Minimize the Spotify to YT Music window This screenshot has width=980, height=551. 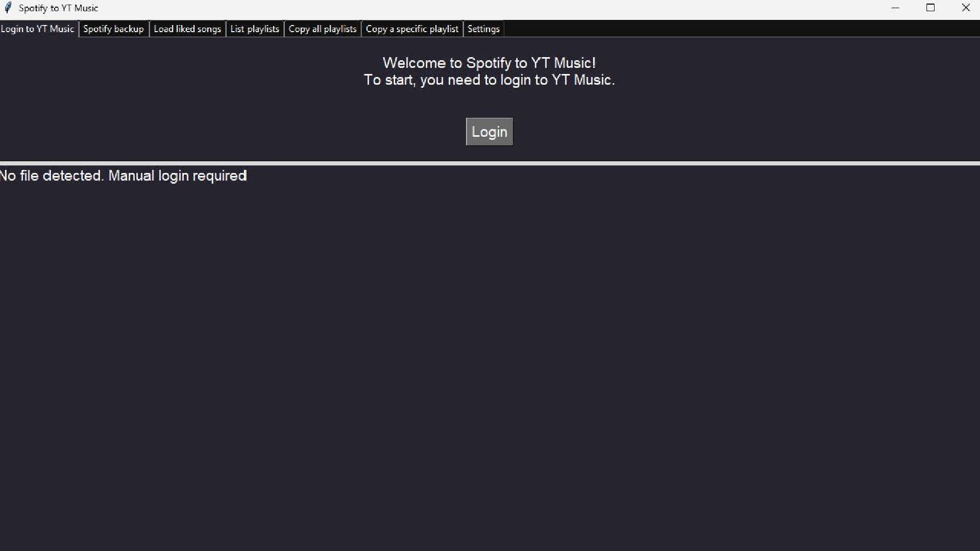(x=895, y=8)
